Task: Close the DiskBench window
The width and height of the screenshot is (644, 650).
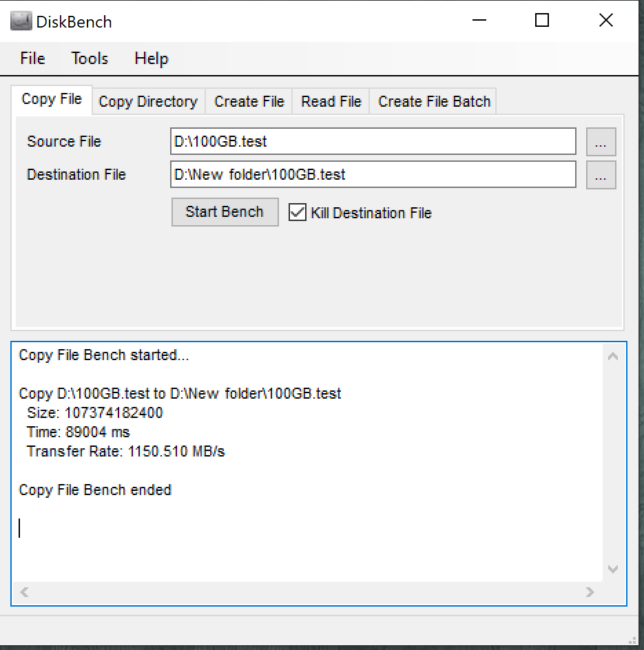Action: 606,20
